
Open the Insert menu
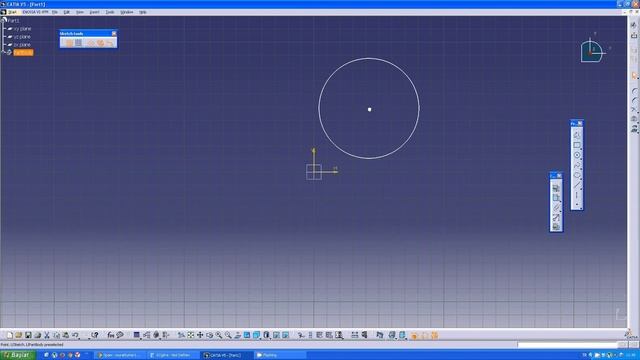point(94,12)
